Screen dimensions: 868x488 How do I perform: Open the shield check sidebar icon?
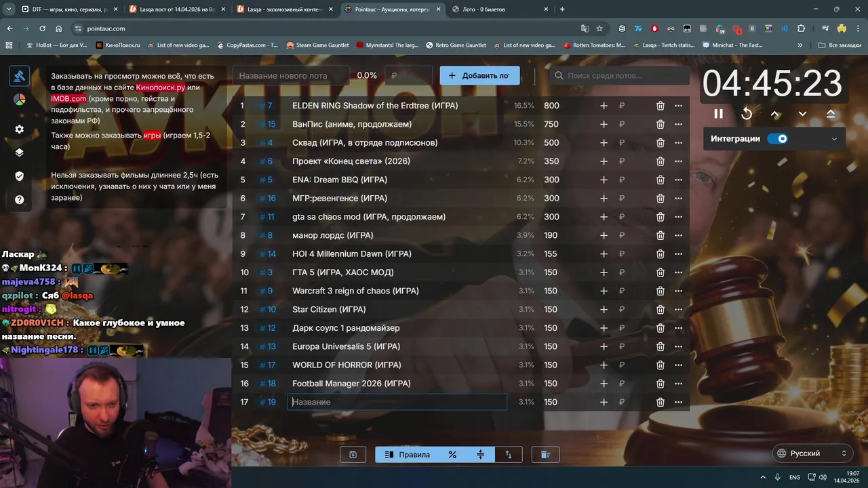coord(19,176)
